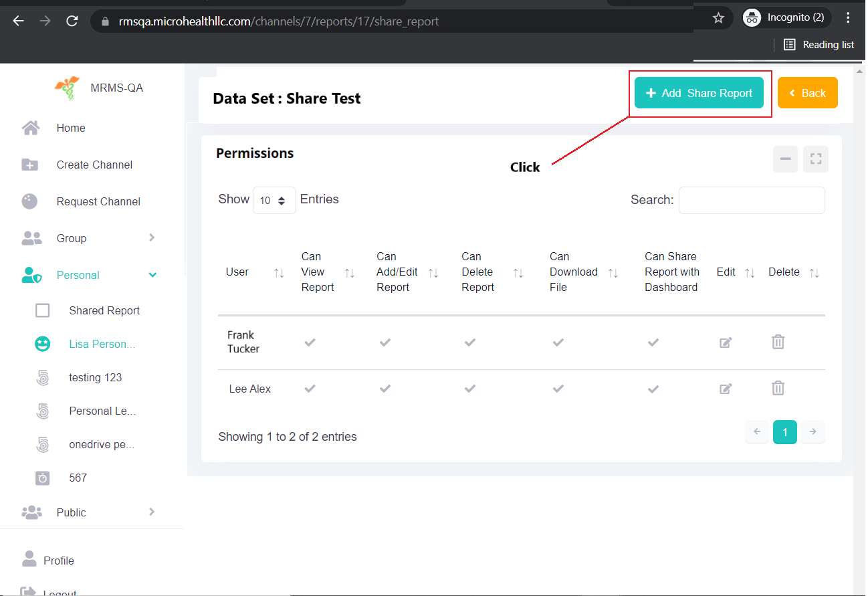Click the Add Share Report button
The width and height of the screenshot is (868, 596).
[699, 93]
